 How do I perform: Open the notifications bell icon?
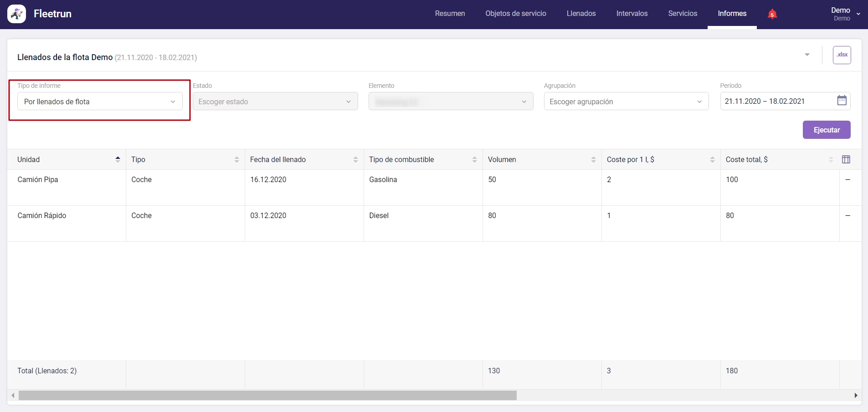(772, 14)
